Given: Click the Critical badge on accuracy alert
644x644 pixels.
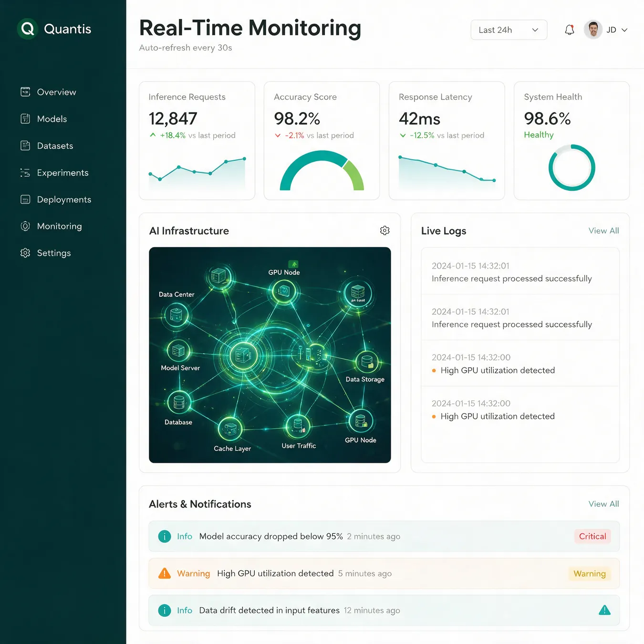Looking at the screenshot, I should click(x=592, y=536).
